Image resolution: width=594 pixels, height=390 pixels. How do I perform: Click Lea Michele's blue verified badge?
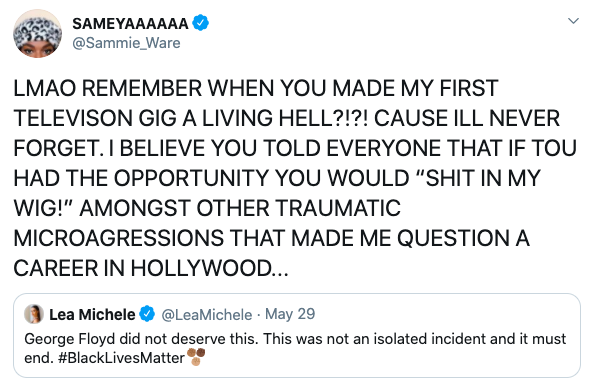[147, 314]
